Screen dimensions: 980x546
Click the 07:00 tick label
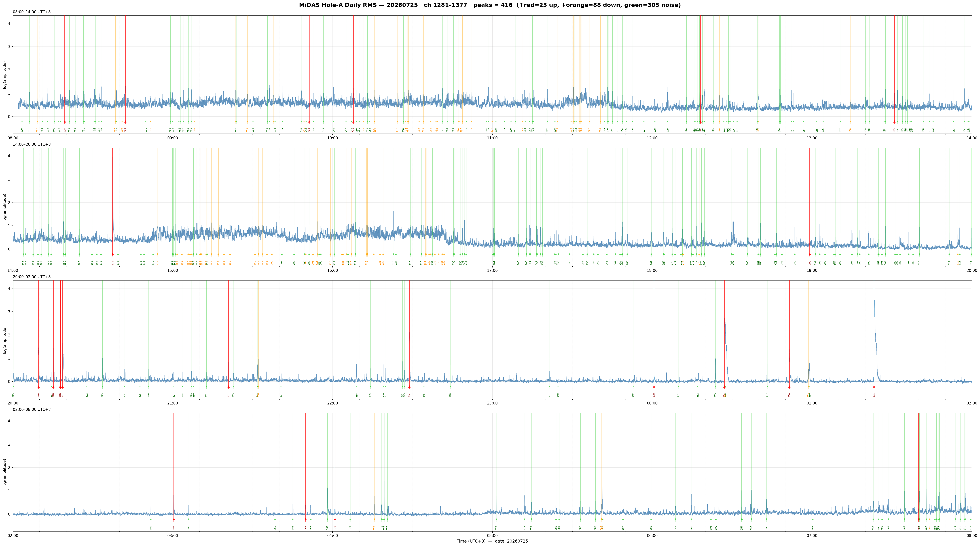[812, 536]
